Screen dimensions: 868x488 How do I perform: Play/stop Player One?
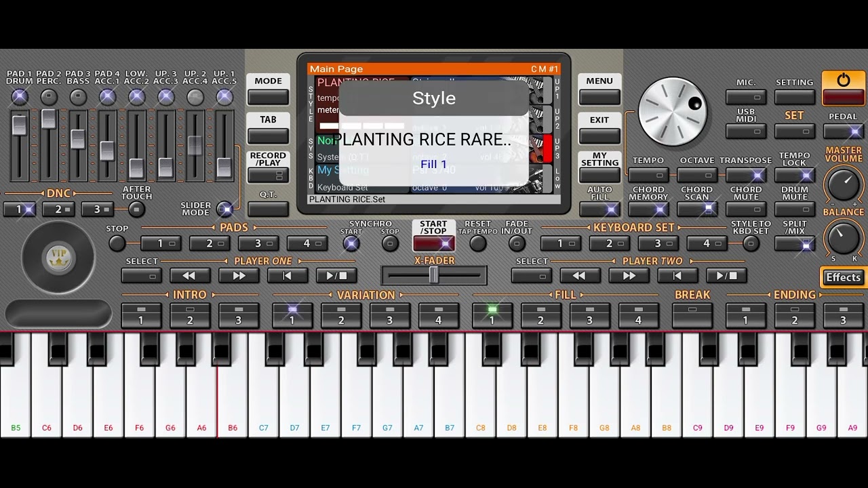point(336,276)
